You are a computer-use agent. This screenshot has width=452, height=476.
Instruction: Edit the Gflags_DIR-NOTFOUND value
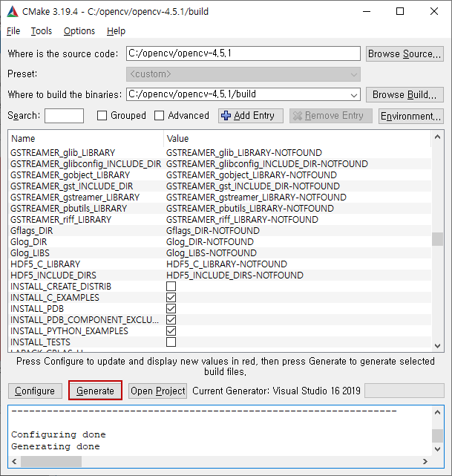(x=213, y=231)
